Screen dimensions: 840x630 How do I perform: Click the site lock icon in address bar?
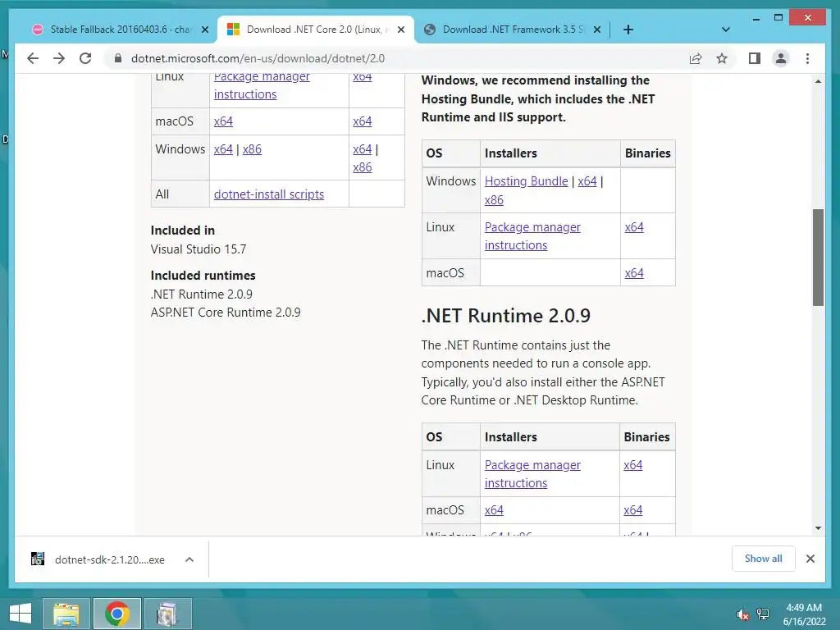click(118, 58)
